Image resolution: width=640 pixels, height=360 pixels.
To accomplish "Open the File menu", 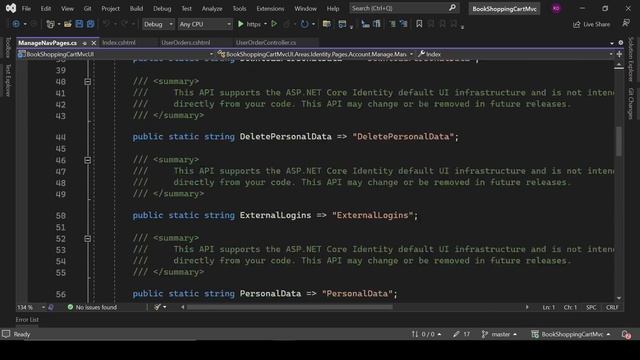I will (x=26, y=8).
